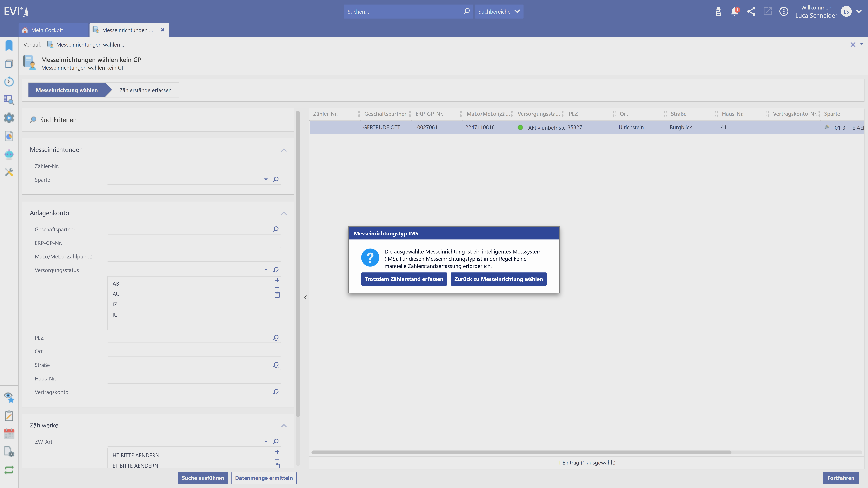Open the robot assistant sidebar icon
Image resolution: width=868 pixels, height=488 pixels.
[x=9, y=154]
